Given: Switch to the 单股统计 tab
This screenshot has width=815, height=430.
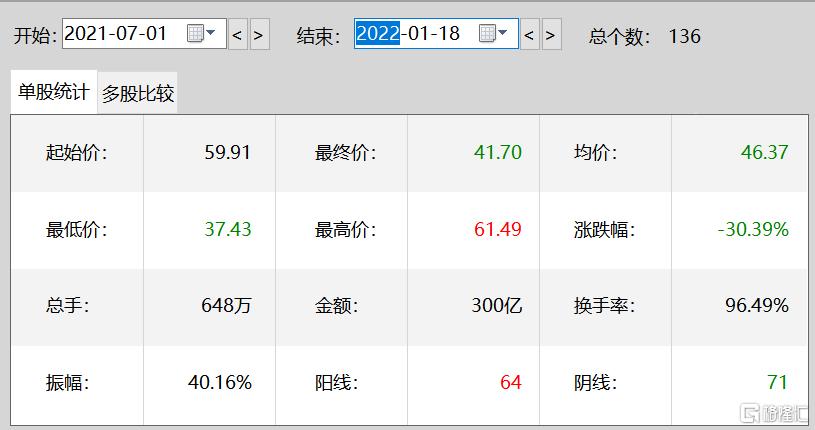Looking at the screenshot, I should (54, 92).
